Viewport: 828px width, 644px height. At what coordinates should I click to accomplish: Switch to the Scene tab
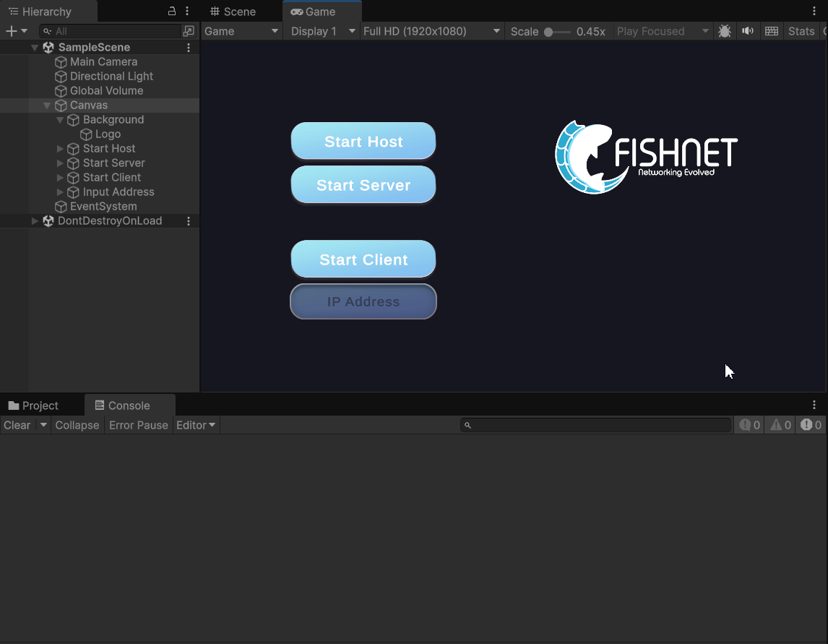(x=233, y=12)
